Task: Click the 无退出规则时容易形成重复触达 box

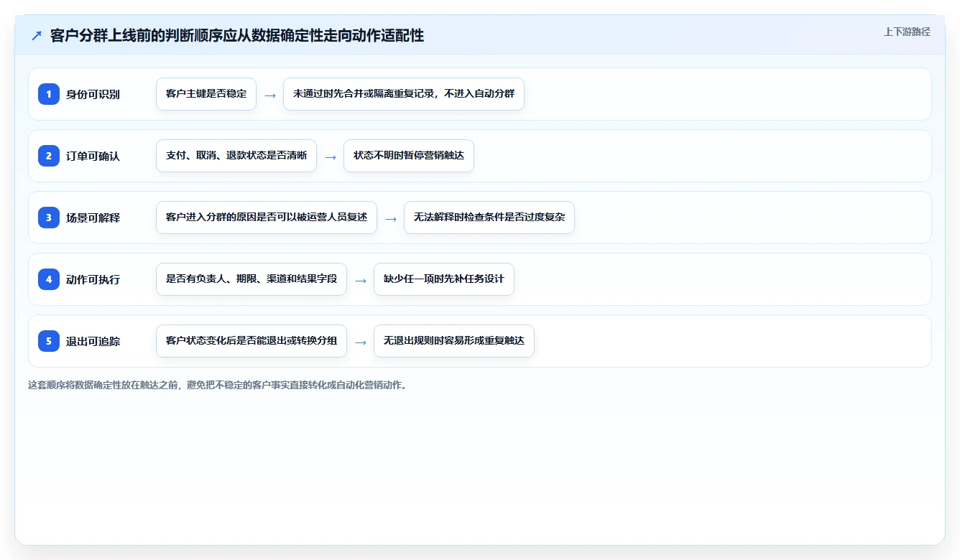Action: (x=454, y=341)
